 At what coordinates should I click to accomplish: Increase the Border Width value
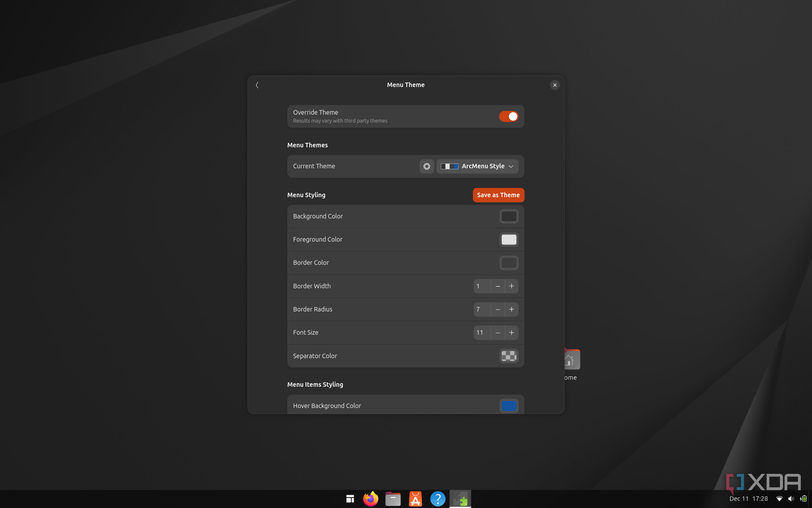pyautogui.click(x=511, y=286)
